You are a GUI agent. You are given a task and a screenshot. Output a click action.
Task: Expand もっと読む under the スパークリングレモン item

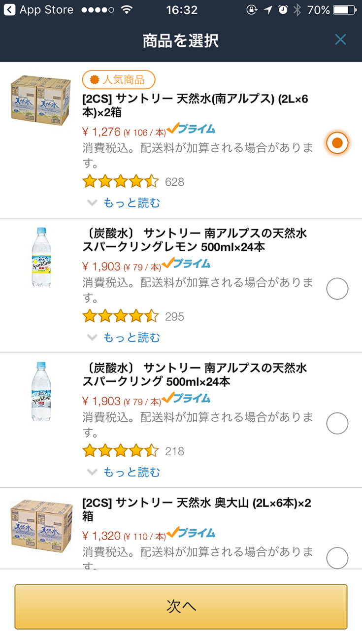(131, 338)
